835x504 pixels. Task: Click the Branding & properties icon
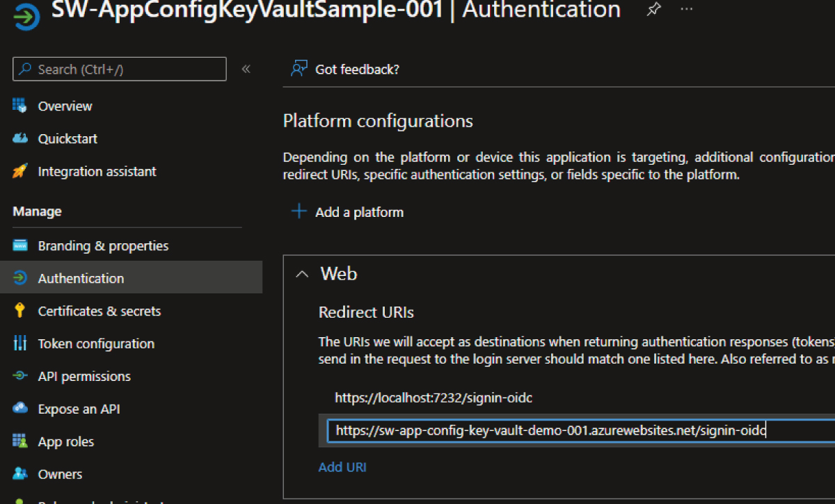[19, 245]
